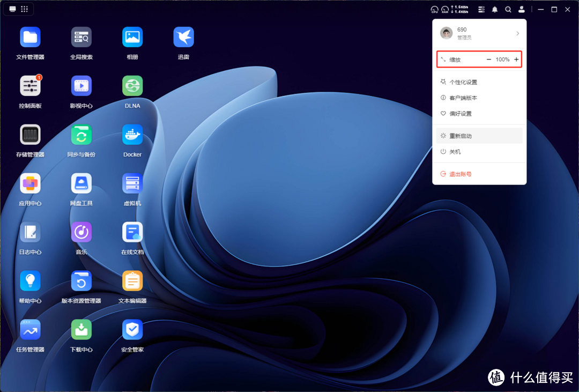Launch the 音乐 music app

pos(81,232)
